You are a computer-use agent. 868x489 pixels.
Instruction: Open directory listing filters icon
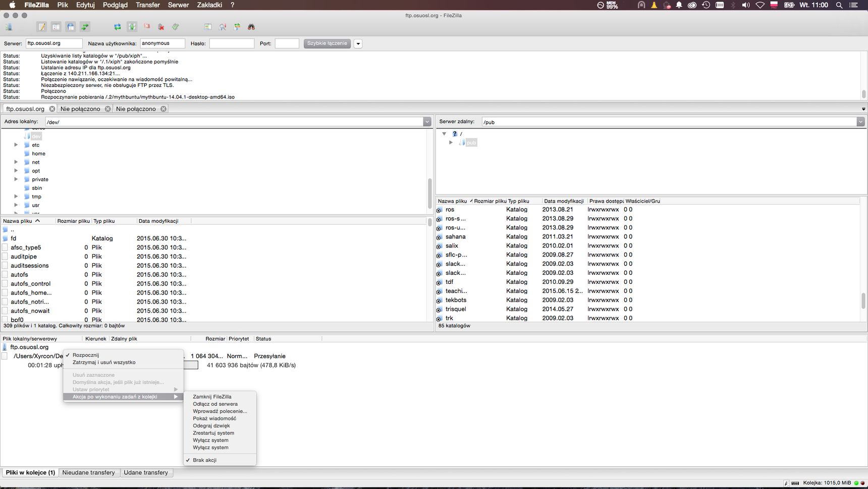click(208, 27)
